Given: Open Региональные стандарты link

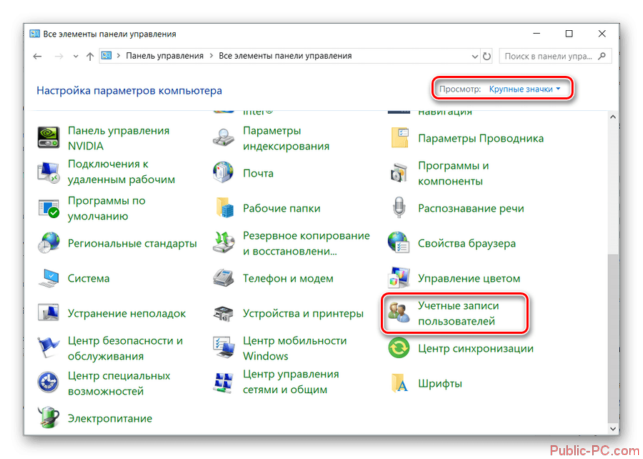Looking at the screenshot, I should [x=132, y=243].
